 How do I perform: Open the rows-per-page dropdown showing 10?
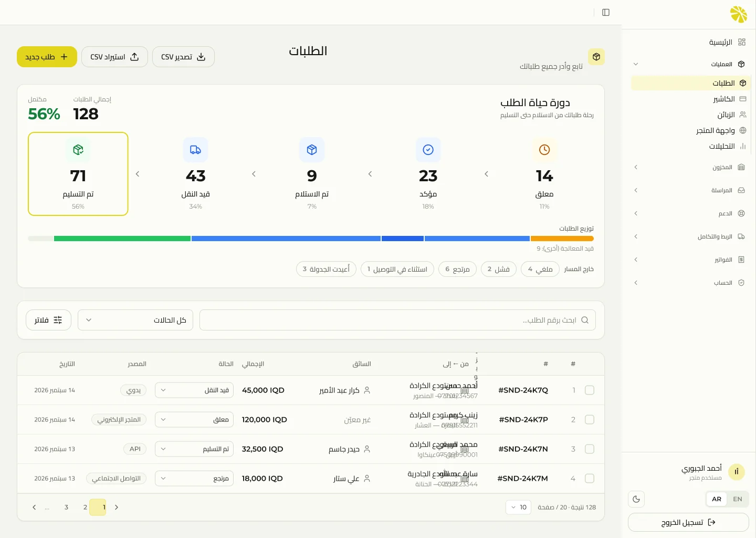519,507
